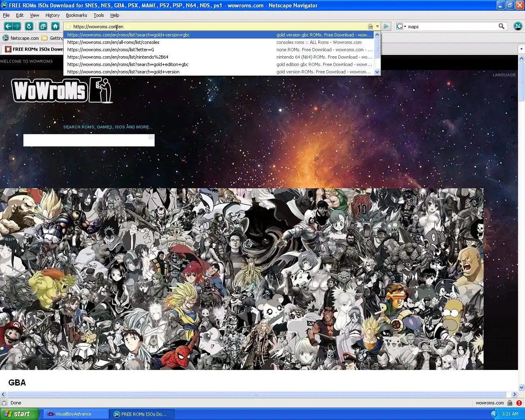
Task: Open the Help menu
Action: tap(115, 15)
